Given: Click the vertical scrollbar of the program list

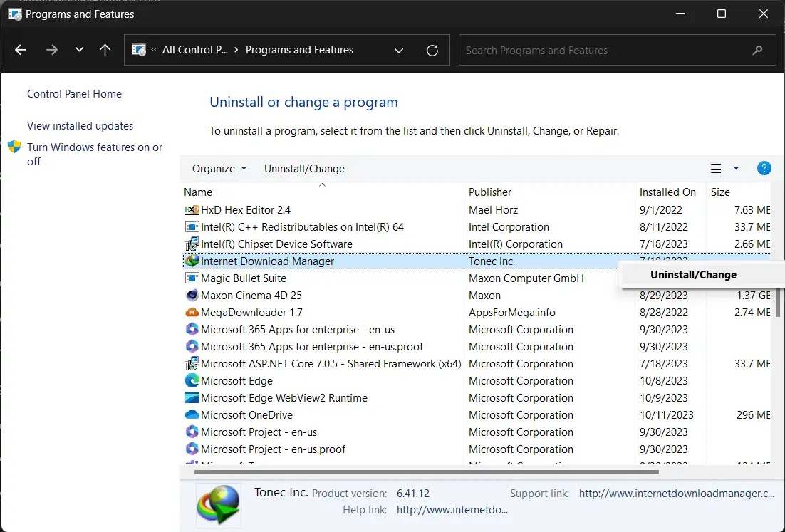Looking at the screenshot, I should pos(777,302).
